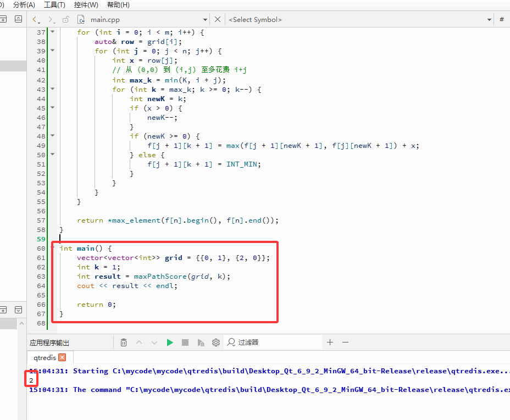The image size is (510, 420).
Task: Open output settings with the gear icon
Action: tap(216, 342)
